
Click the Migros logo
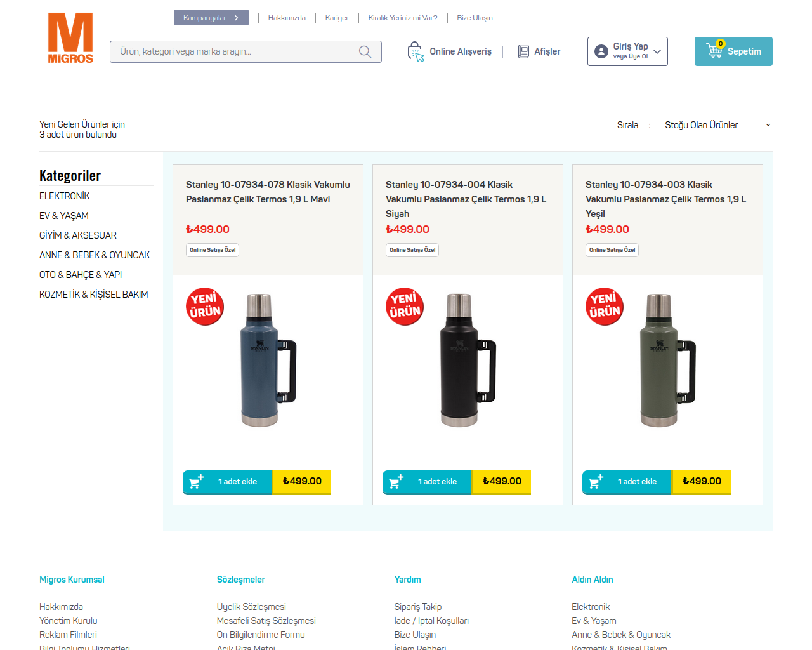[x=70, y=38]
